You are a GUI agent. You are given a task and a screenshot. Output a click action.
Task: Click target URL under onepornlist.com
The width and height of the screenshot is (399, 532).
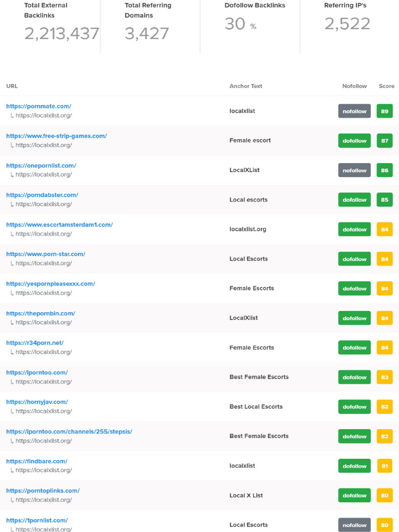pos(44,175)
